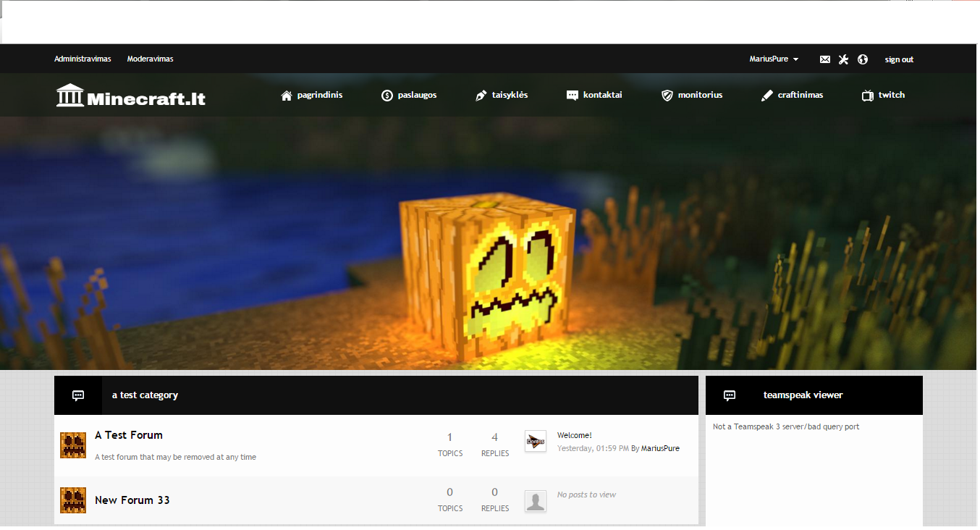This screenshot has height=530, width=980.
Task: Open the taisyklės page
Action: [x=510, y=95]
